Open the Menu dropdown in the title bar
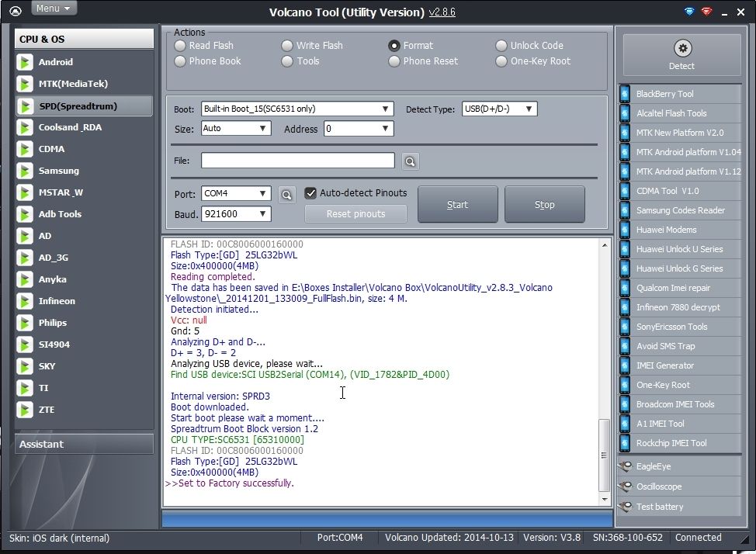 (54, 9)
